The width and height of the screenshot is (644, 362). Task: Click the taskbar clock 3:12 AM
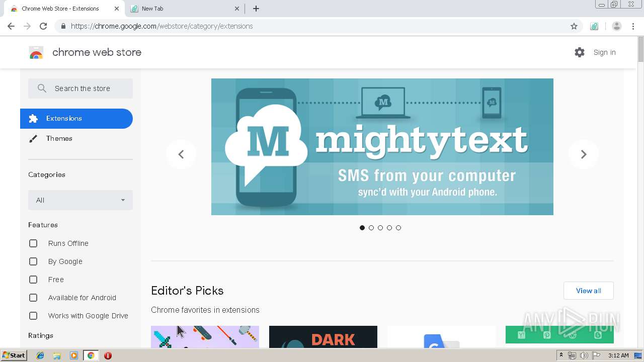coord(618,355)
